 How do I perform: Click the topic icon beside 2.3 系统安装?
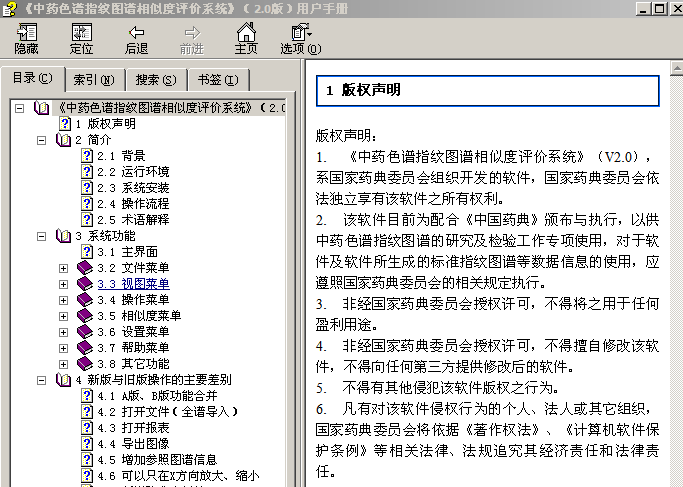point(87,188)
